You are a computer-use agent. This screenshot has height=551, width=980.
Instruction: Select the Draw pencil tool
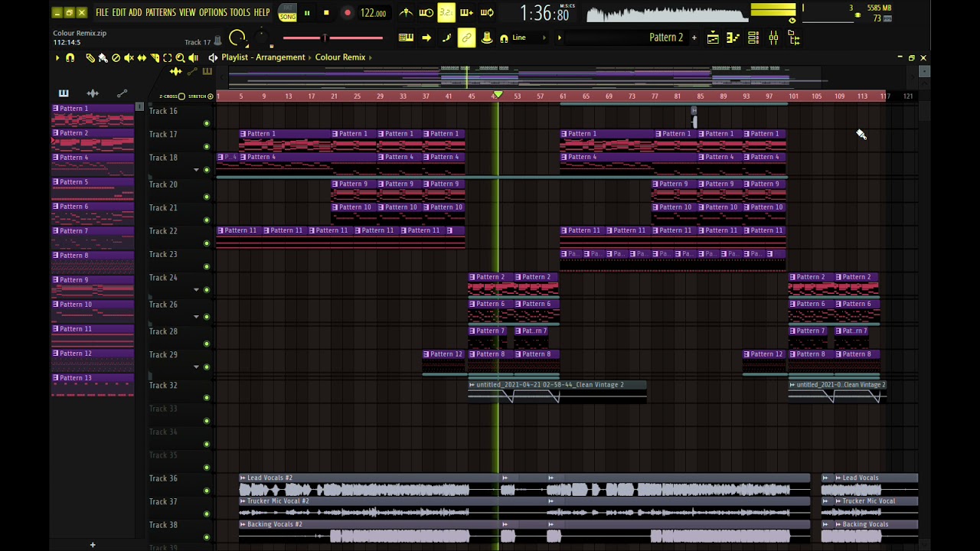coord(90,57)
